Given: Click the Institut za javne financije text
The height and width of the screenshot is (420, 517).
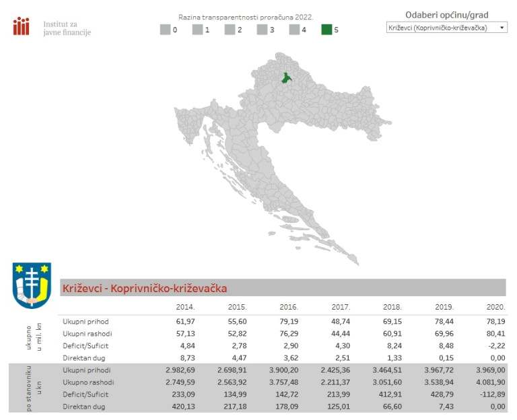Looking at the screenshot, I should pos(66,28).
